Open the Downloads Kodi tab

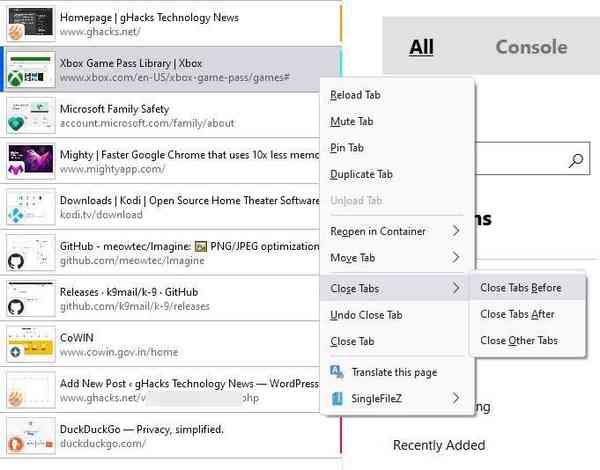tap(161, 207)
